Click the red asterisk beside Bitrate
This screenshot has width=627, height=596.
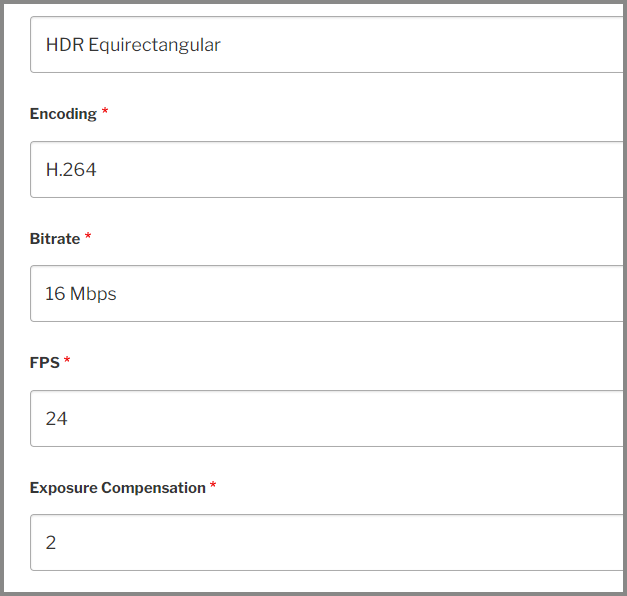88,235
